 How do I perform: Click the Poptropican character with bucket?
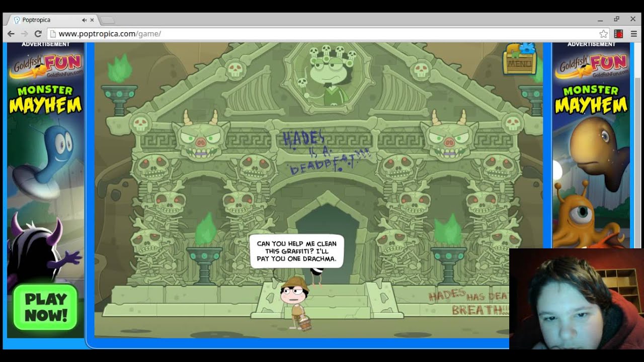(296, 303)
